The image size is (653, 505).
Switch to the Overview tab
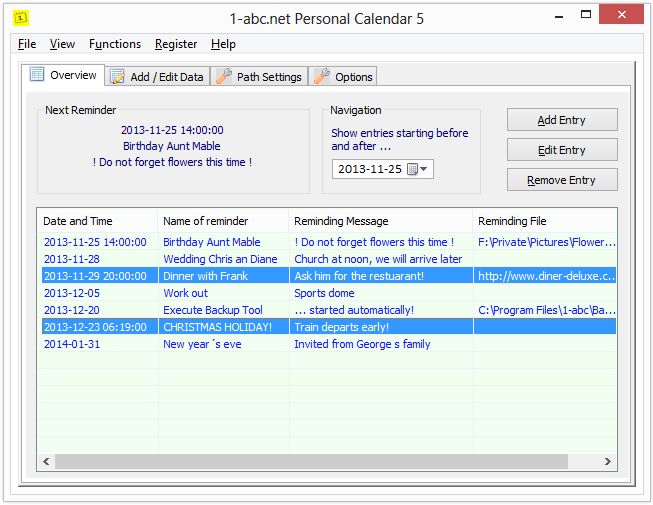click(63, 75)
